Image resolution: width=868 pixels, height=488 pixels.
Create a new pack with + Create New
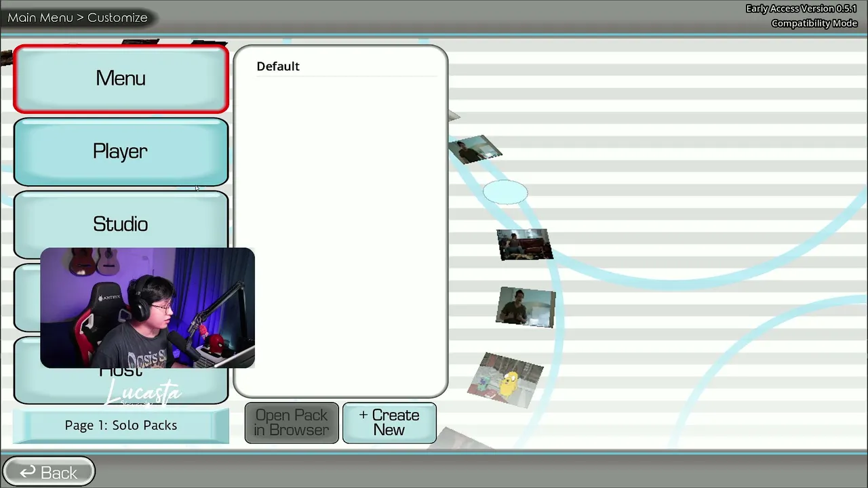(389, 423)
